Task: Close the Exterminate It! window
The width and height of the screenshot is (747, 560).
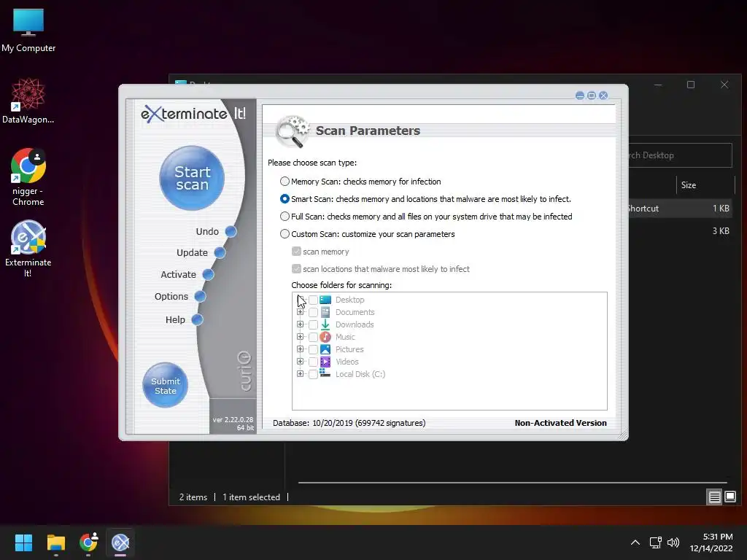Action: point(603,96)
